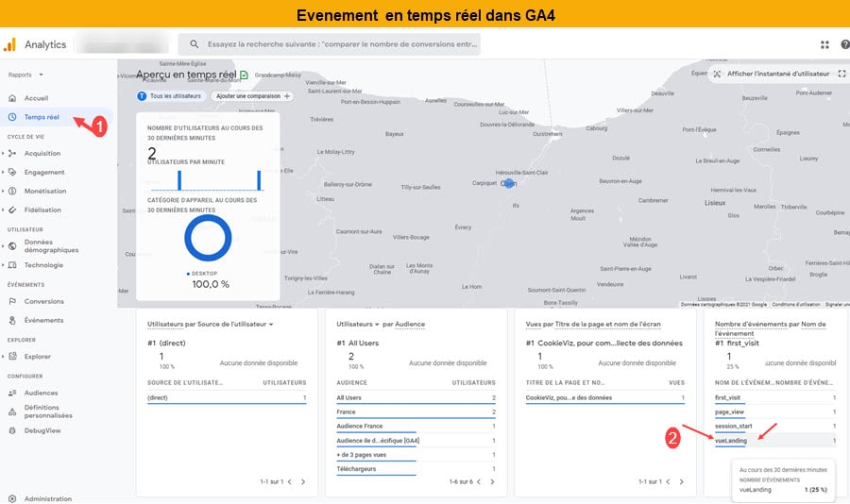Expand the Explorer section arrow
Image resolution: width=850 pixels, height=504 pixels.
pyautogui.click(x=3, y=356)
